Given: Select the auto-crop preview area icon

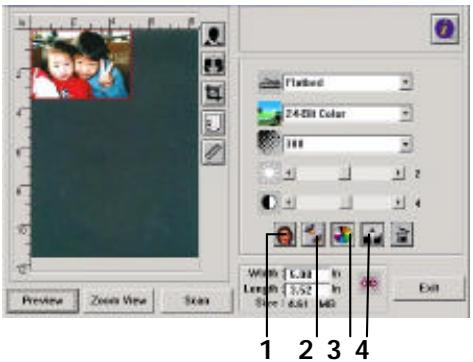Looking at the screenshot, I should pos(213,93).
